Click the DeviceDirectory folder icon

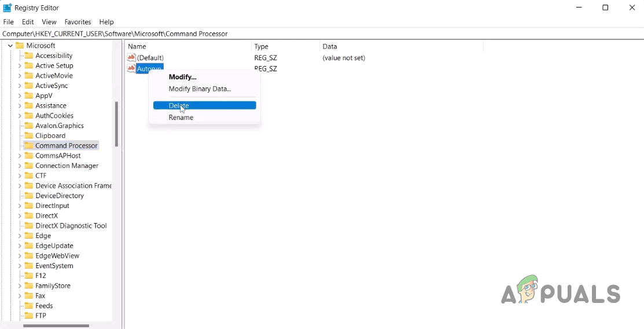click(28, 196)
